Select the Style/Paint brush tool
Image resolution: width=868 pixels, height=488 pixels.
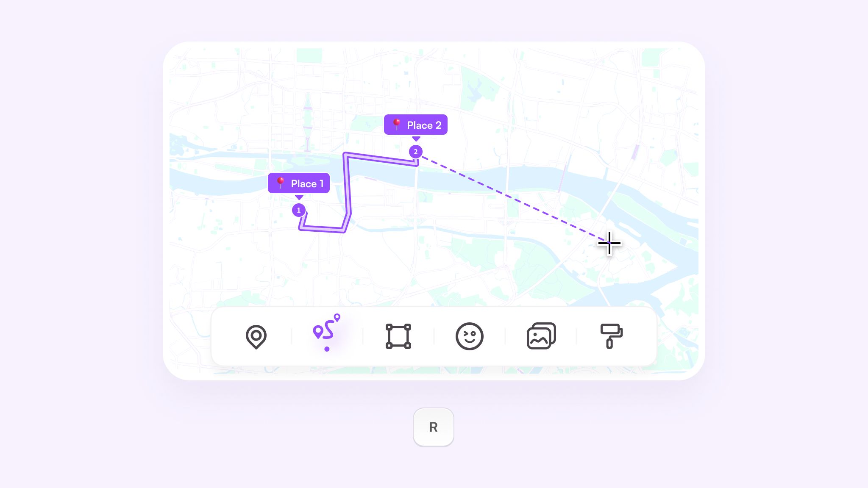pyautogui.click(x=612, y=336)
